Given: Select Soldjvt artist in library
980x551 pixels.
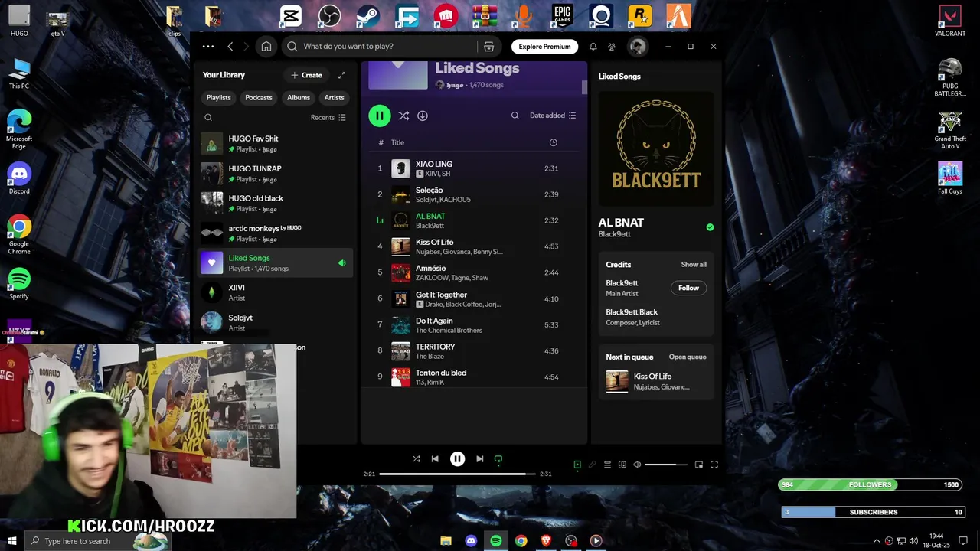Looking at the screenshot, I should tap(276, 322).
